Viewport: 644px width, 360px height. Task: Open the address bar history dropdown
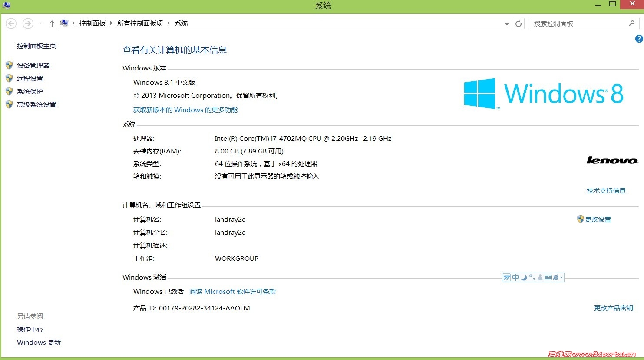tap(507, 23)
